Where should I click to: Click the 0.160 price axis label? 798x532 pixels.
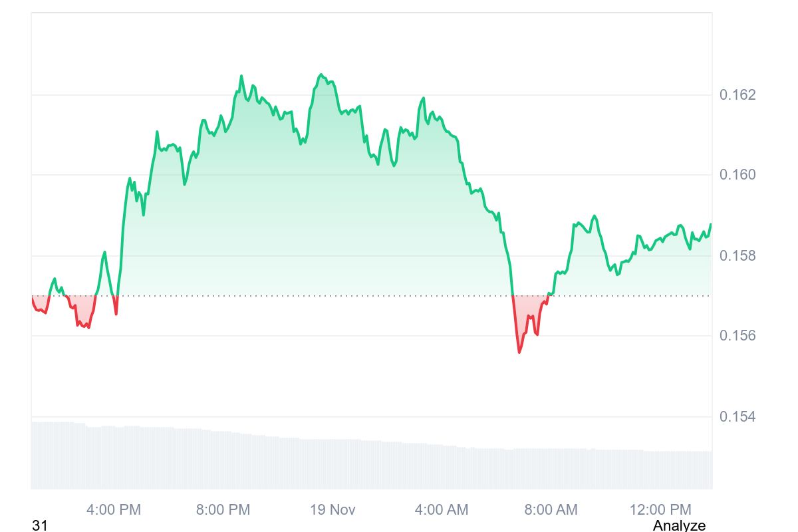pyautogui.click(x=737, y=175)
